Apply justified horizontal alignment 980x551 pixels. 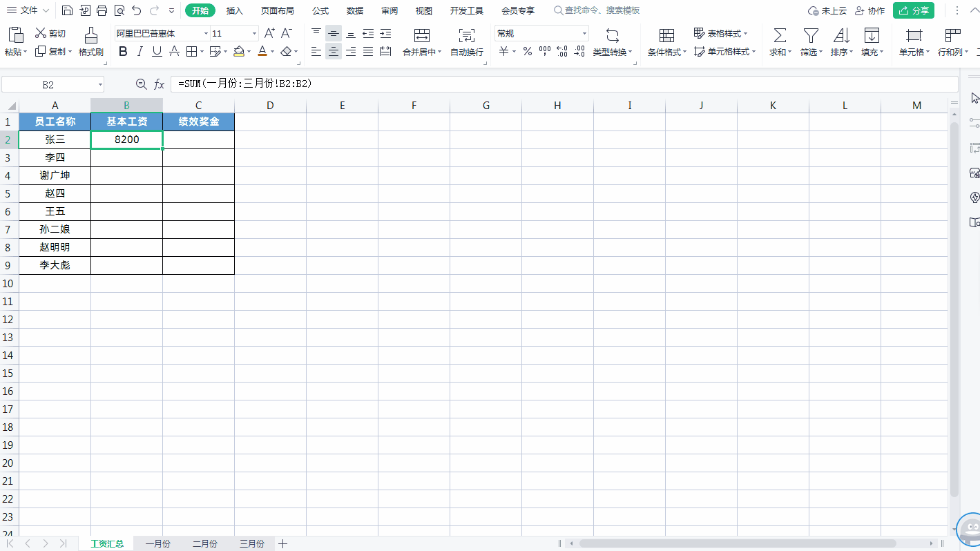(x=368, y=51)
